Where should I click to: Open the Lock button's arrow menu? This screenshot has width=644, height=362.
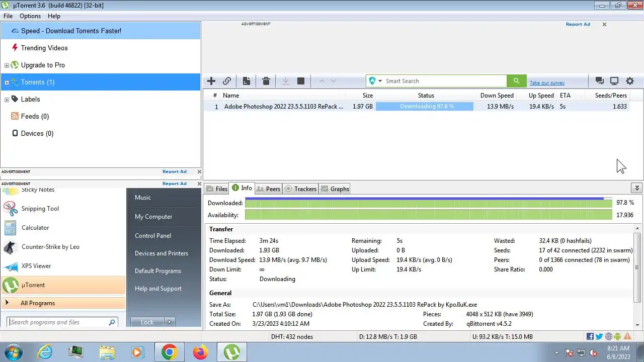point(169,322)
